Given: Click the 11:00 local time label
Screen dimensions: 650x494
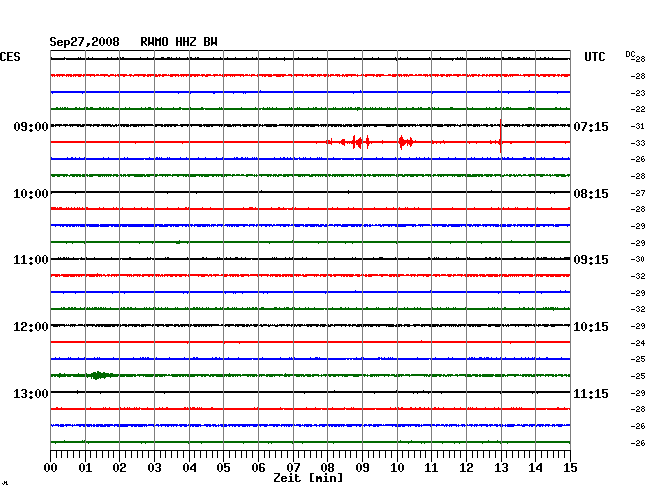Looking at the screenshot, I should (x=31, y=260).
